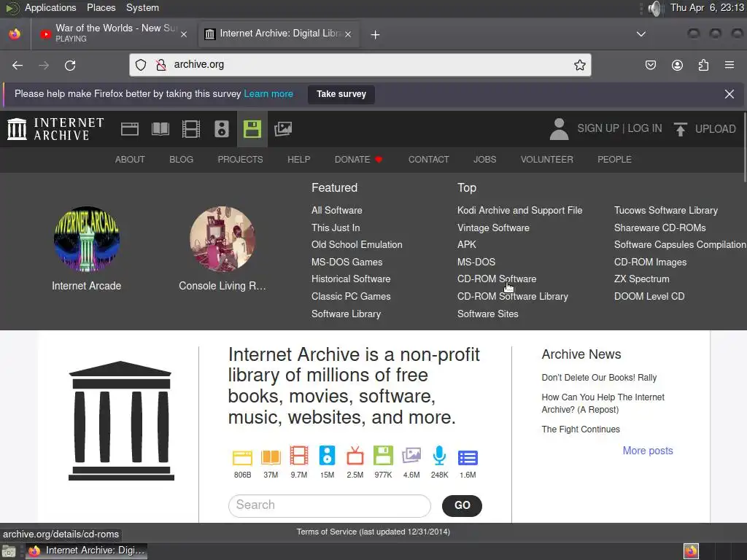Open the Tucows Software Library link
The width and height of the screenshot is (747, 560).
pos(666,211)
